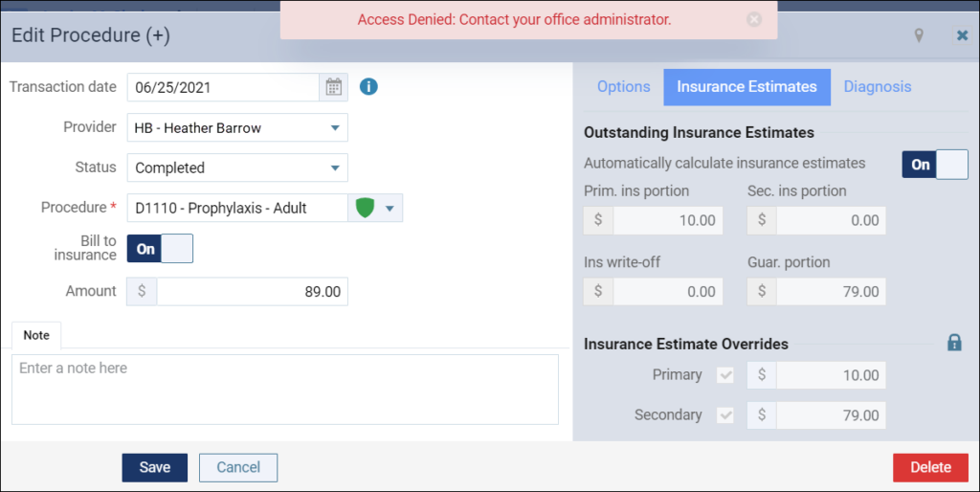The image size is (980, 492).
Task: Check the Primary override checkbox
Action: coord(725,375)
